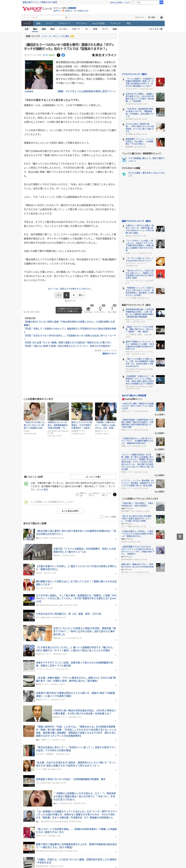Toggle the コメント非表示 checkbox
This screenshot has height=868, width=186.
tap(102, 517)
